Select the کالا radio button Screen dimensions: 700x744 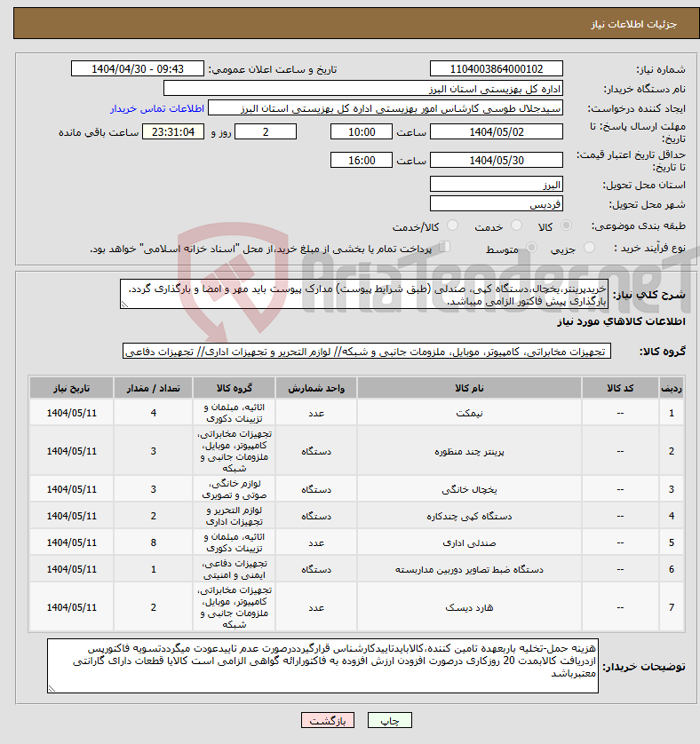coord(566,226)
